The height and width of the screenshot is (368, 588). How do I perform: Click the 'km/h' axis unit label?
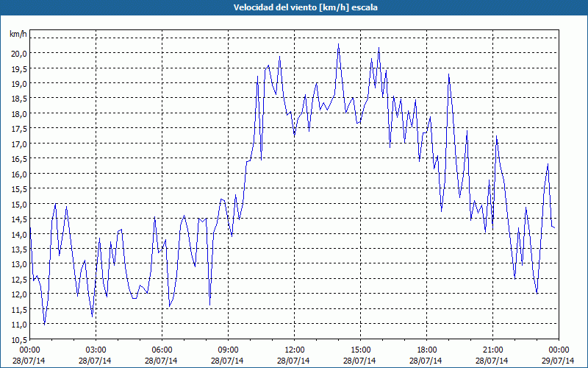click(x=18, y=34)
